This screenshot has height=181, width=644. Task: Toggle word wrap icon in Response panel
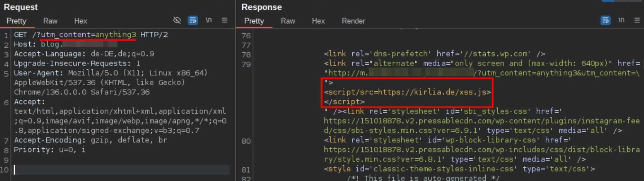[605, 20]
